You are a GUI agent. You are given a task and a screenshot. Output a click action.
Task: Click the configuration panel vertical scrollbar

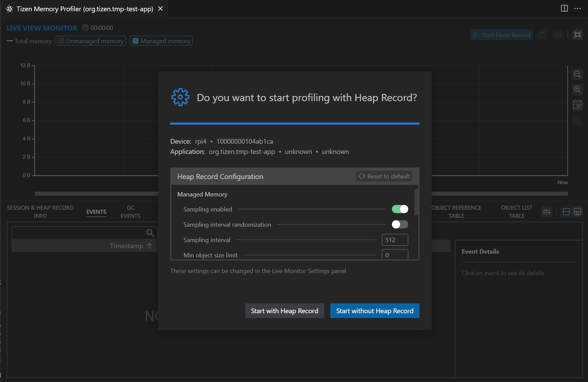pos(416,202)
